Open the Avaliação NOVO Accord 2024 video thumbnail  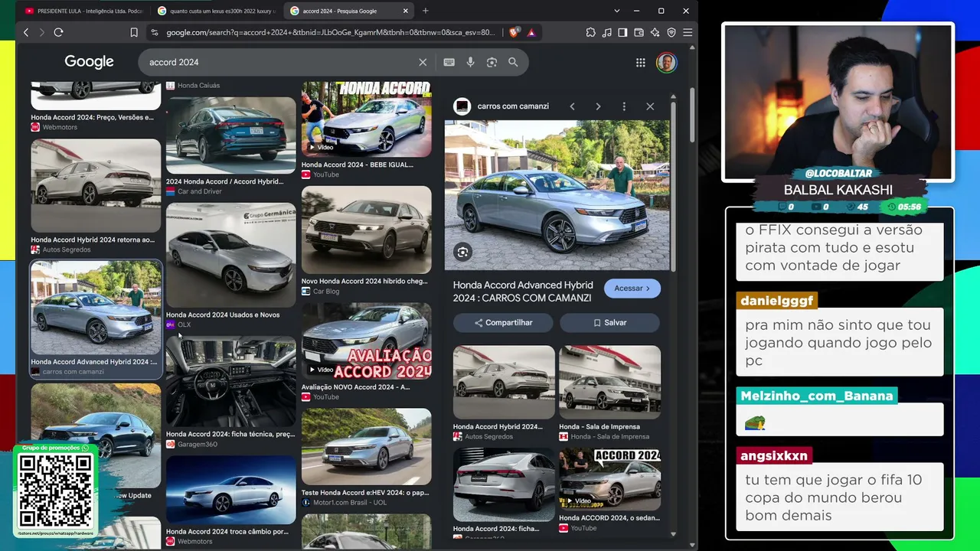(366, 341)
